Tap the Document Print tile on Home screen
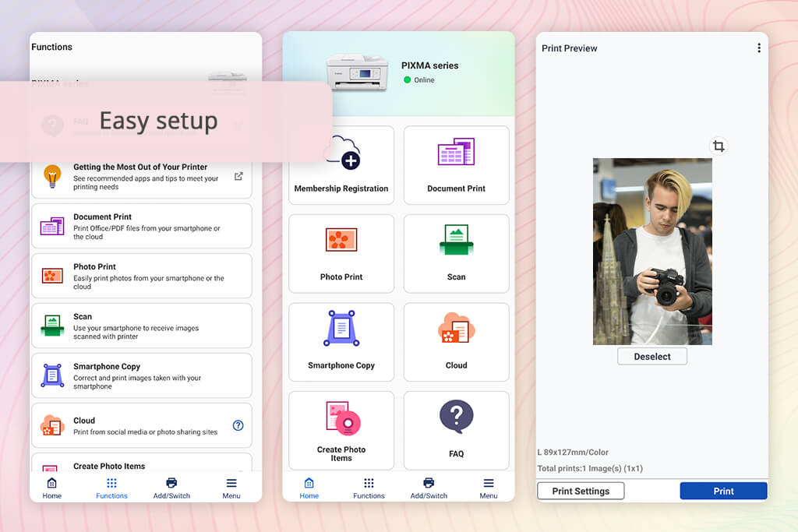 456,165
